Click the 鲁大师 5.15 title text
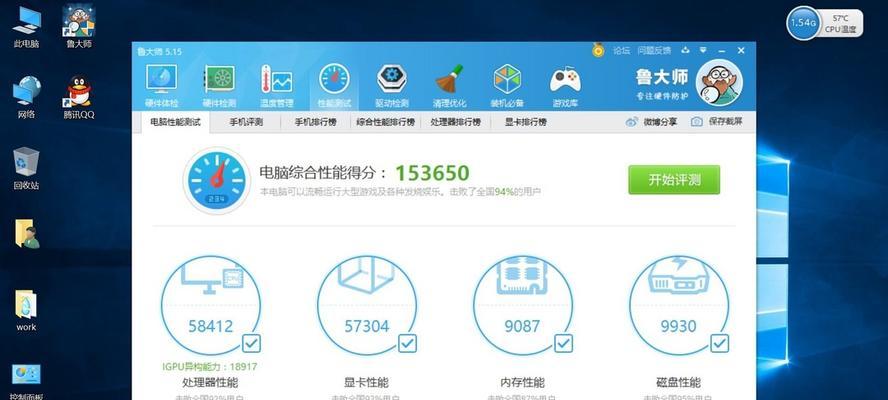Viewport: 888px width, 400px height. (x=159, y=51)
